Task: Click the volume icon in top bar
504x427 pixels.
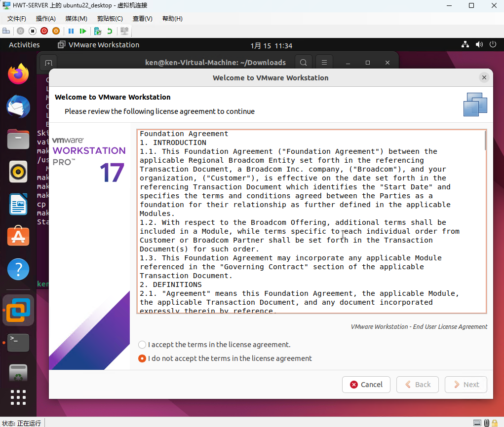Action: (x=479, y=45)
